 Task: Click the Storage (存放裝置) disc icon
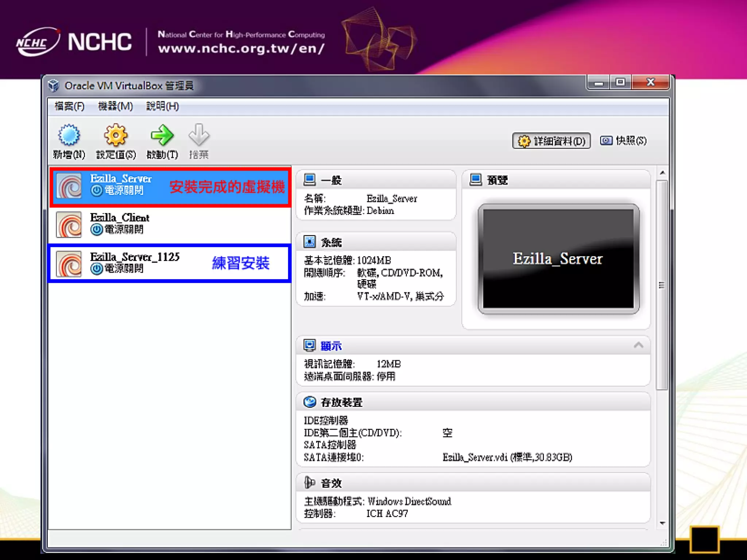pos(310,402)
